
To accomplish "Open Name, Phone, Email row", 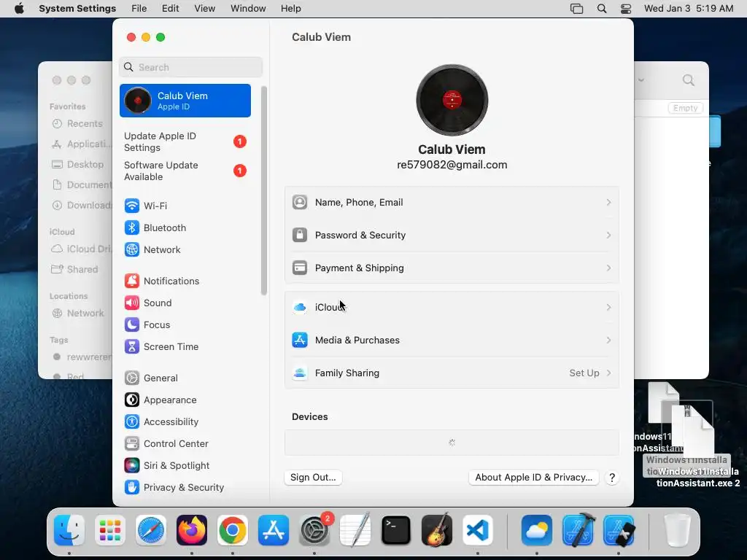I will pyautogui.click(x=452, y=203).
